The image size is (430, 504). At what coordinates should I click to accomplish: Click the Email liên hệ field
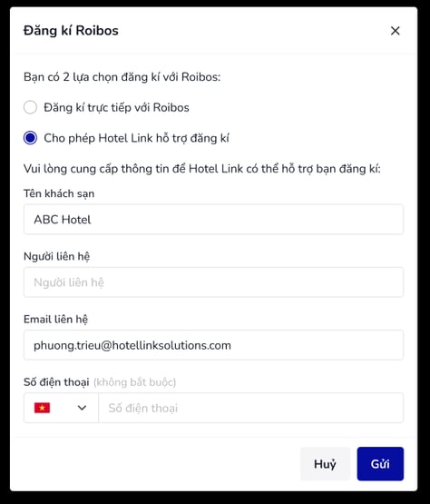[213, 345]
